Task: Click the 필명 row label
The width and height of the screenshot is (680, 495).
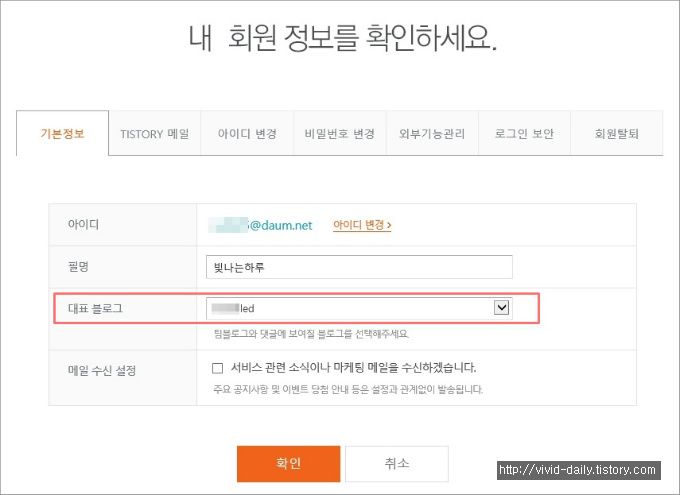Action: (x=78, y=266)
